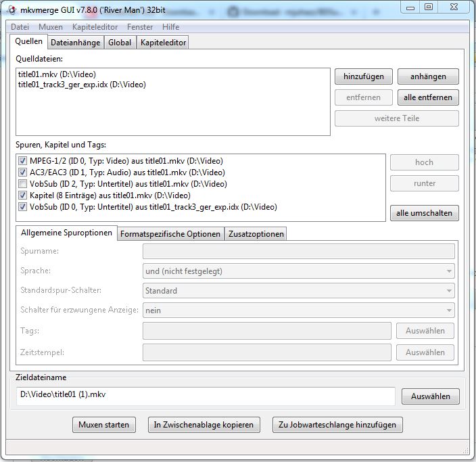Switch to the Dateianhänge tab
Viewport: 476px width, 462px height.
pos(75,43)
